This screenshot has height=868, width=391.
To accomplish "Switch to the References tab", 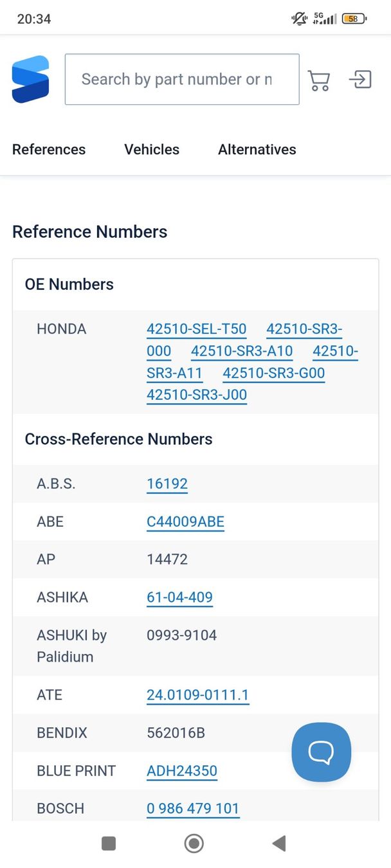I will point(49,149).
